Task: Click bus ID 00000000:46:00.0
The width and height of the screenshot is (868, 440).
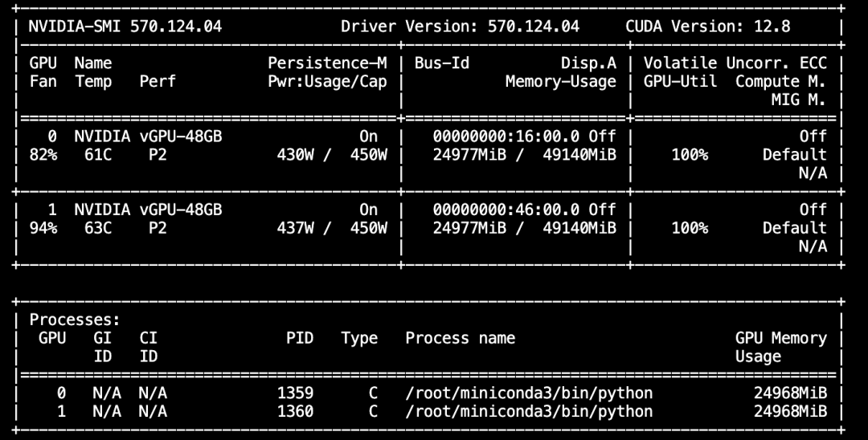Action: pyautogui.click(x=506, y=210)
